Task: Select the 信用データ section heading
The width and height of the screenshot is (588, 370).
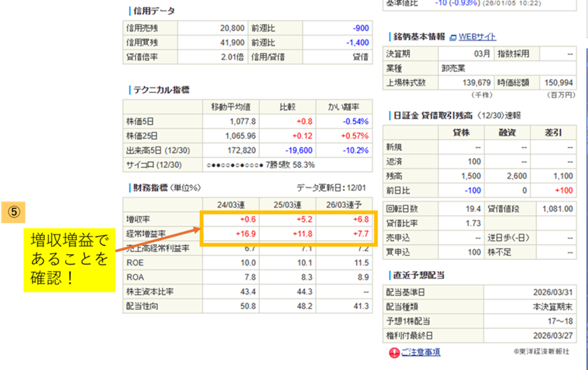Action: pyautogui.click(x=154, y=11)
